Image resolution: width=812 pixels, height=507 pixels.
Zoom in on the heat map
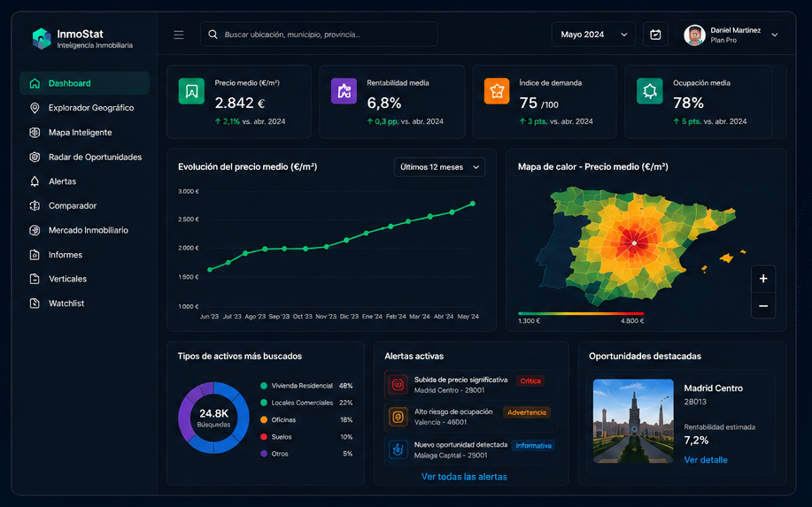click(763, 279)
